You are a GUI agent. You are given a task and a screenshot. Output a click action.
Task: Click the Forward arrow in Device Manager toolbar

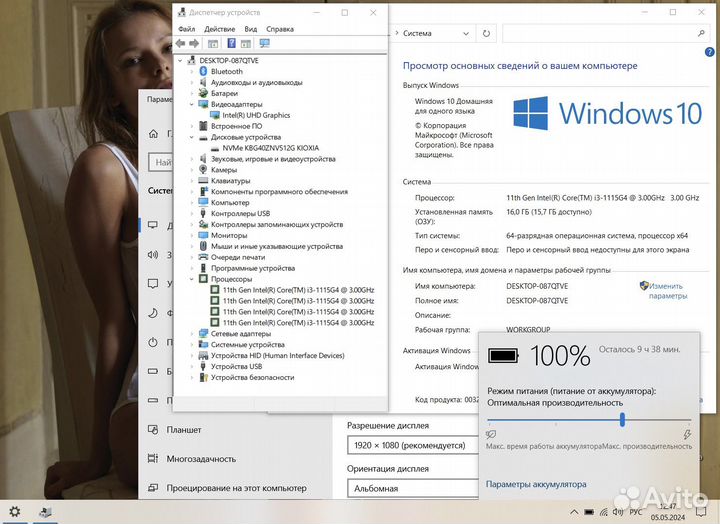[x=194, y=44]
